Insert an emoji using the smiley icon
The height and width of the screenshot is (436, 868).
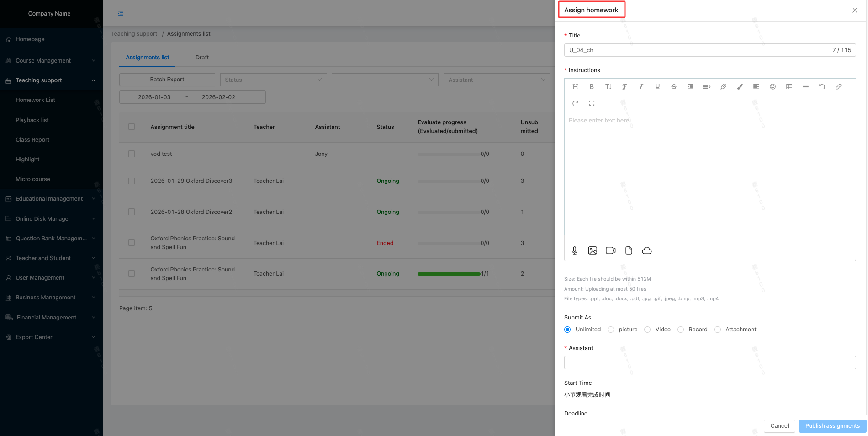(773, 87)
